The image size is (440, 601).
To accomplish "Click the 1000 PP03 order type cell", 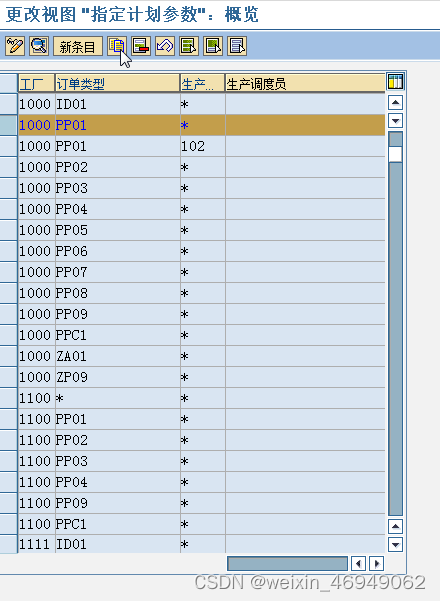I will [x=118, y=188].
